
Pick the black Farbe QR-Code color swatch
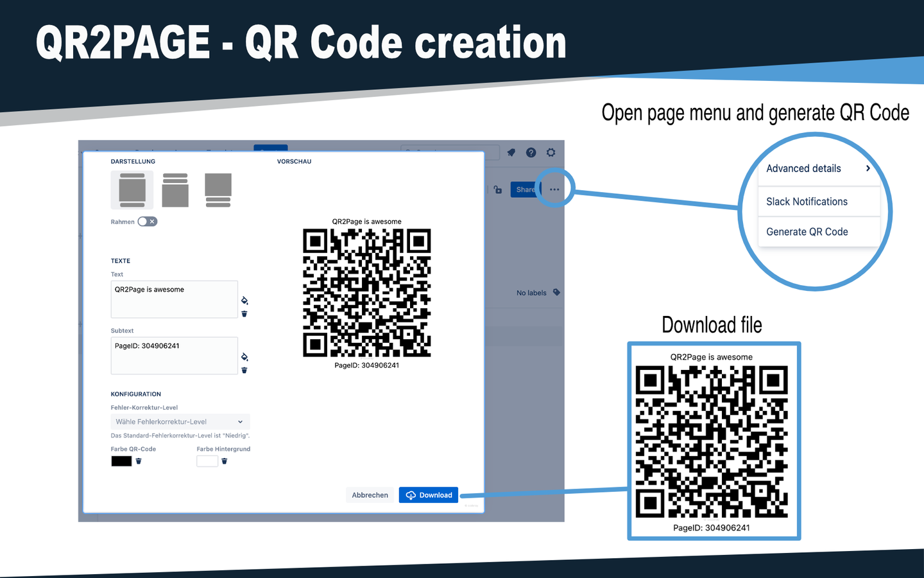[121, 461]
